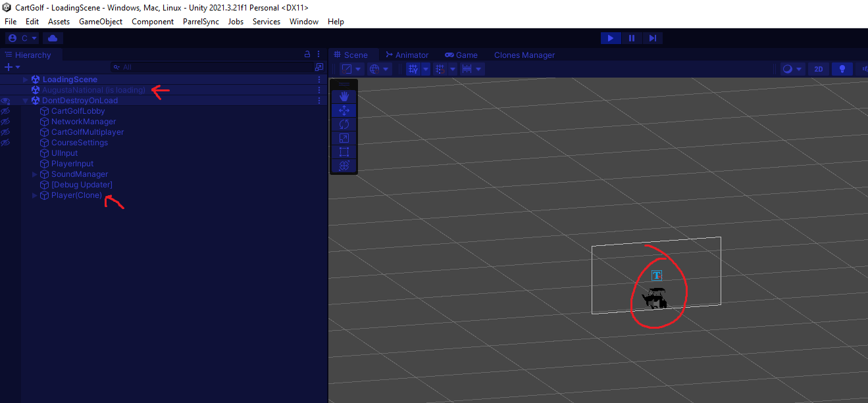Image resolution: width=868 pixels, height=403 pixels.
Task: Select the Rotate tool
Action: [x=344, y=124]
